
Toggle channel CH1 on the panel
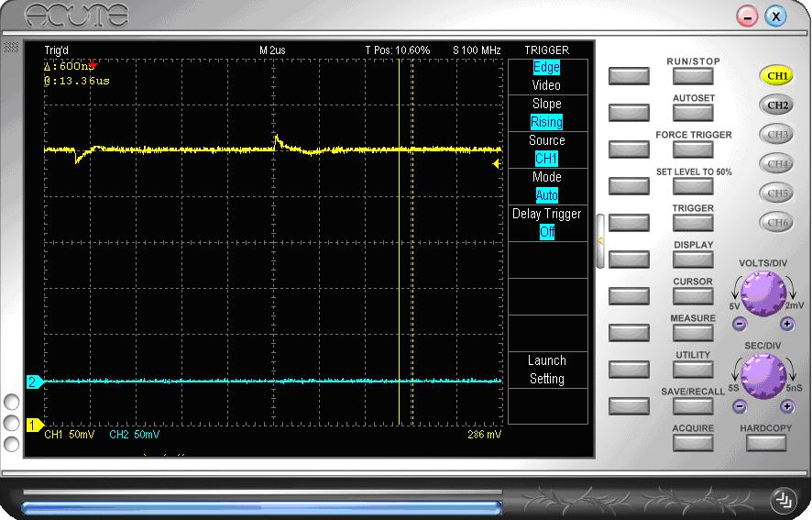777,76
